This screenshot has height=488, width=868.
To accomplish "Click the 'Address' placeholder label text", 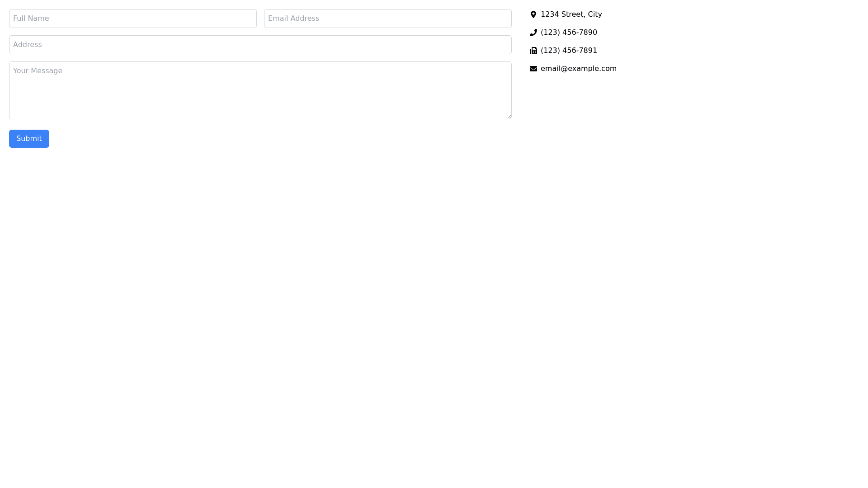I will tap(27, 45).
